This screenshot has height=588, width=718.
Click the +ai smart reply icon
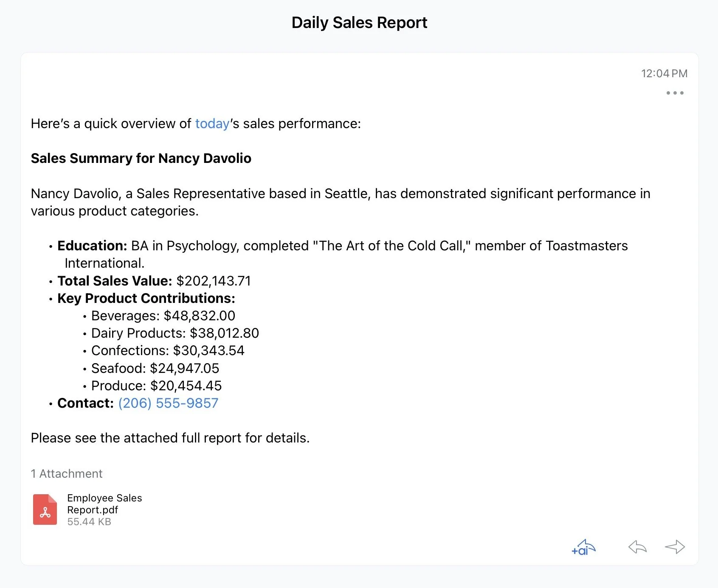click(x=583, y=547)
